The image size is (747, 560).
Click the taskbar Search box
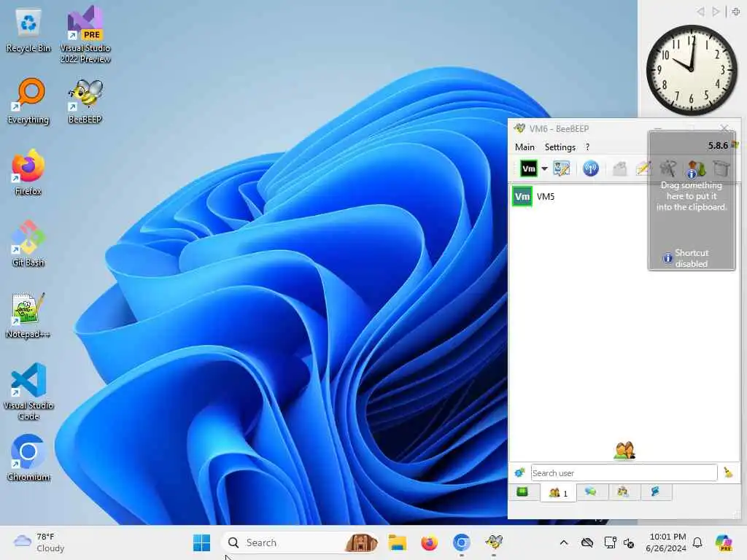pyautogui.click(x=301, y=542)
